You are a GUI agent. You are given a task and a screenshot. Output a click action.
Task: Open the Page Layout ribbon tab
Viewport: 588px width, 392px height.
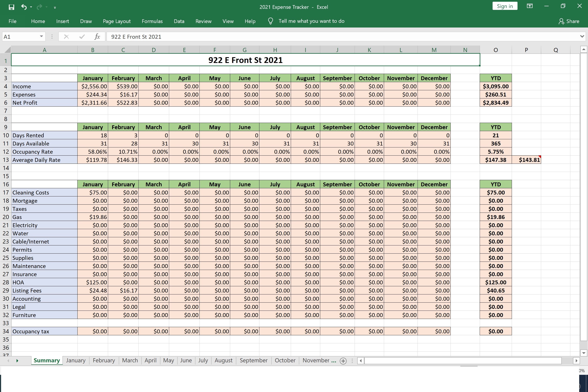click(x=117, y=21)
